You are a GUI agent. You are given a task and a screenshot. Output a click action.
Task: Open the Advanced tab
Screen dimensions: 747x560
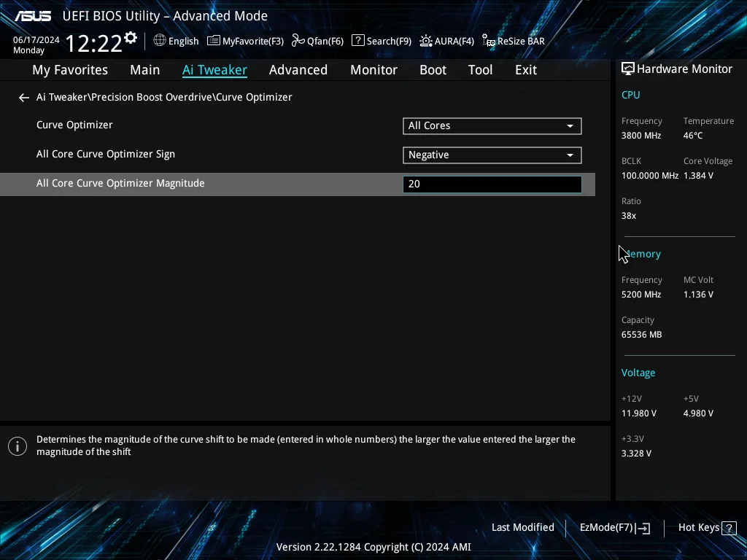coord(298,70)
